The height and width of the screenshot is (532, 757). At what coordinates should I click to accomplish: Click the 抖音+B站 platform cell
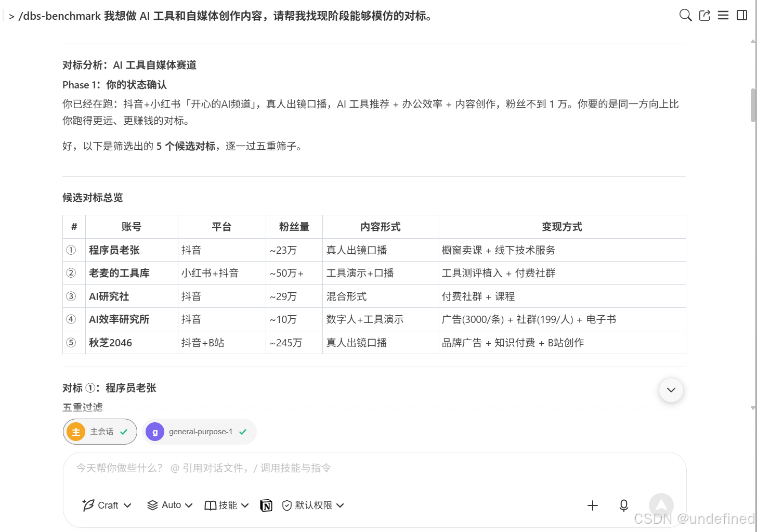(x=221, y=343)
